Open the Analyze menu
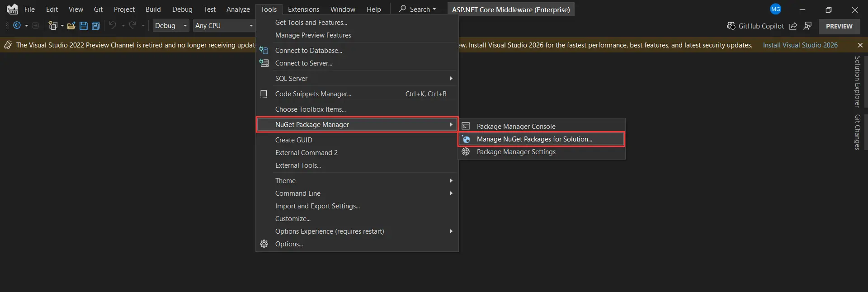The width and height of the screenshot is (868, 292). pyautogui.click(x=238, y=9)
